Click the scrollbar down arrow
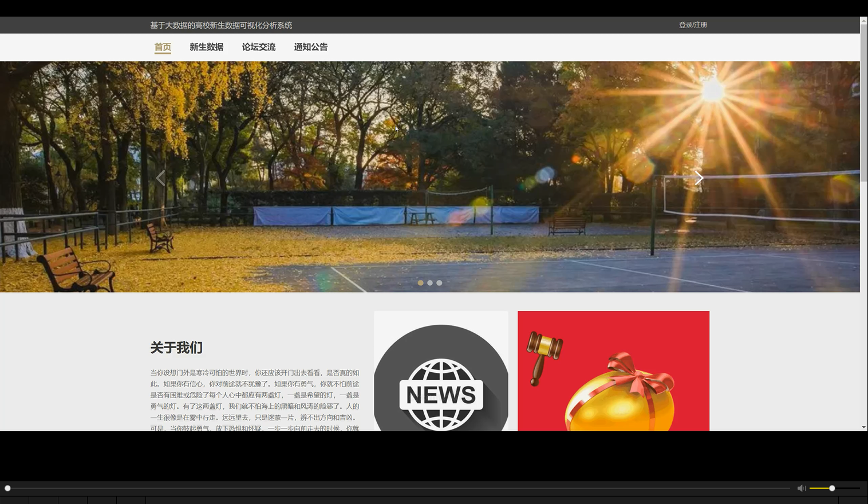 click(863, 427)
